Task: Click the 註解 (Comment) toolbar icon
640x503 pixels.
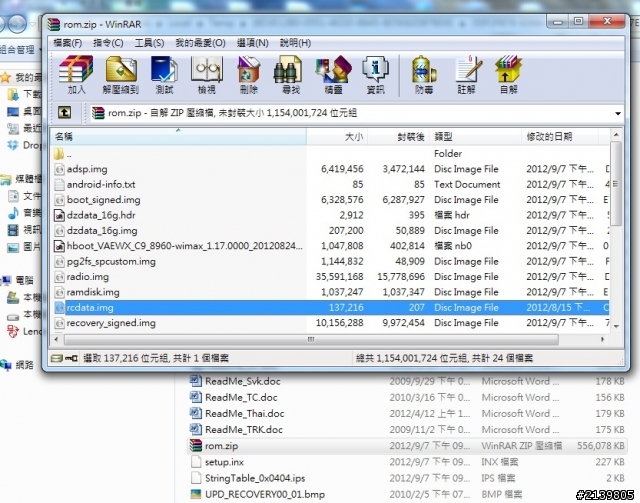Action: (x=468, y=75)
